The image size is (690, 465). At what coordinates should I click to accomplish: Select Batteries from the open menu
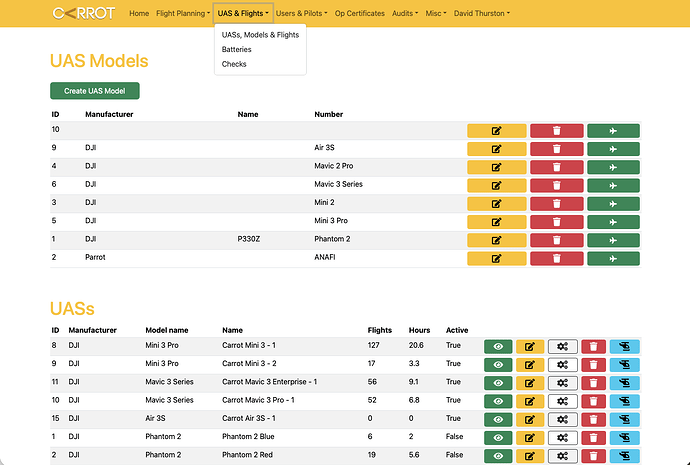coord(236,49)
